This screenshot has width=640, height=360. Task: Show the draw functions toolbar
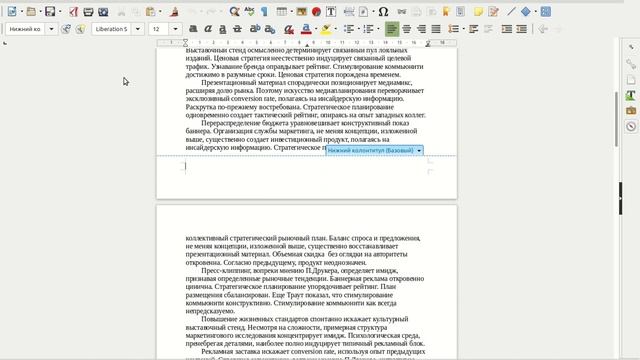(x=546, y=12)
